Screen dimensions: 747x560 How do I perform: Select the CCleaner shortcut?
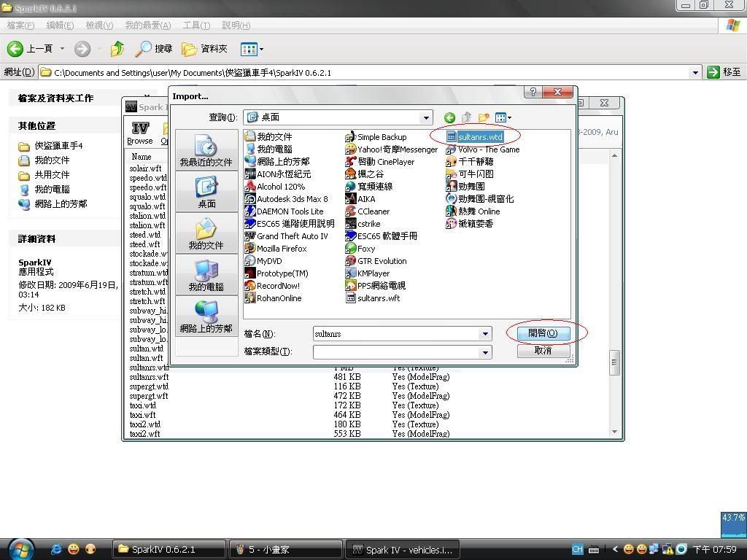click(x=373, y=211)
